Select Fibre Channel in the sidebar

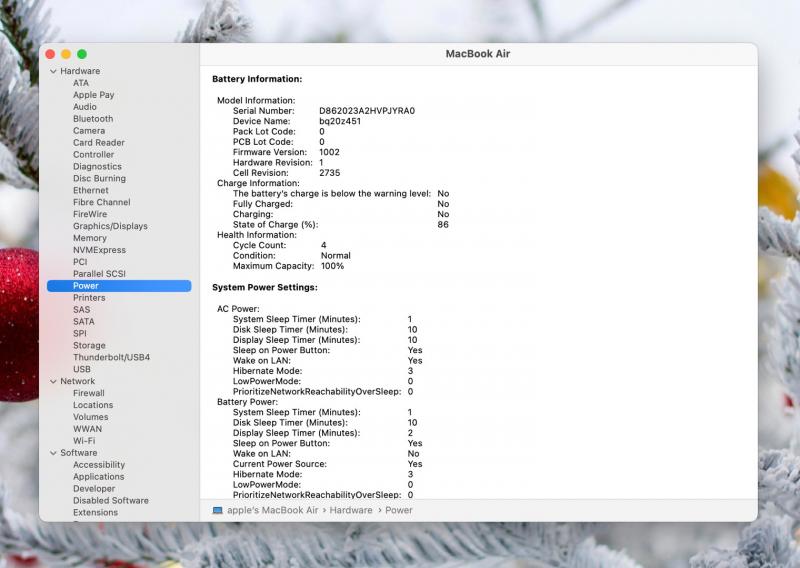102,202
